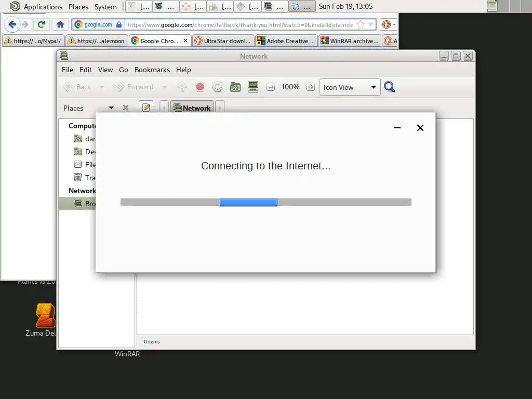Click the browser back arrow button

[12, 24]
